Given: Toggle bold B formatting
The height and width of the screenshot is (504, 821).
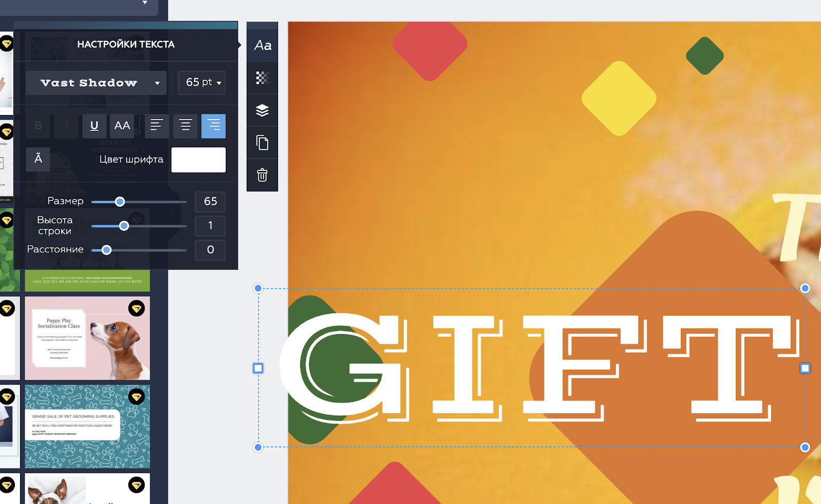Looking at the screenshot, I should 38,126.
